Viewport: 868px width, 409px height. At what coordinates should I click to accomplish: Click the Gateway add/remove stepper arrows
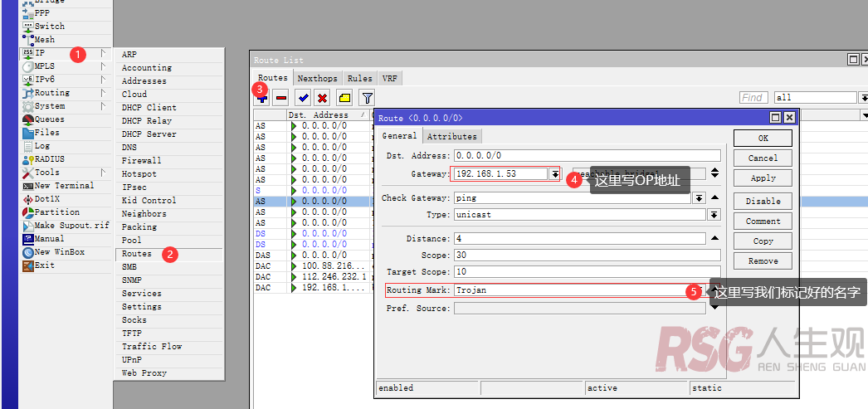(714, 173)
